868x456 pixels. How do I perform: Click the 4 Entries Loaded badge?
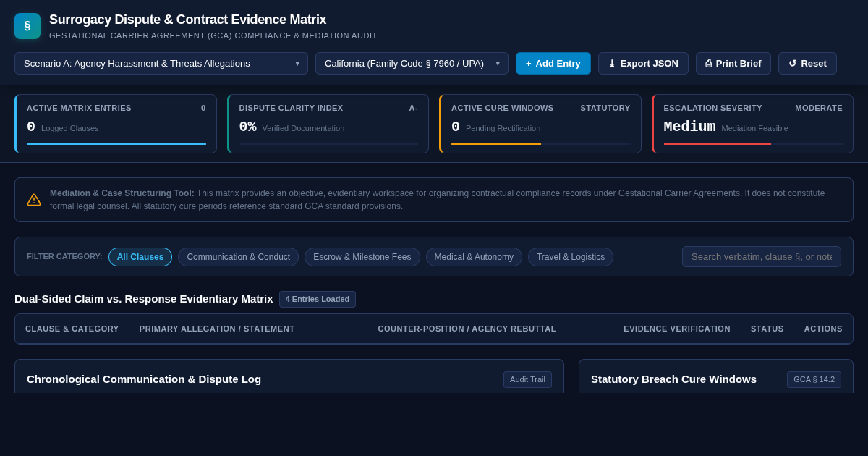[318, 300]
